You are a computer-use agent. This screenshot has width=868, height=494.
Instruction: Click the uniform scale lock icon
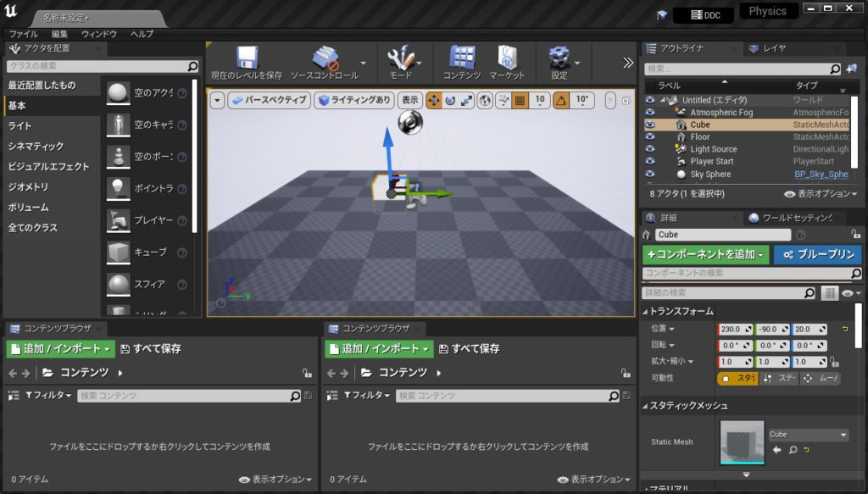834,363
